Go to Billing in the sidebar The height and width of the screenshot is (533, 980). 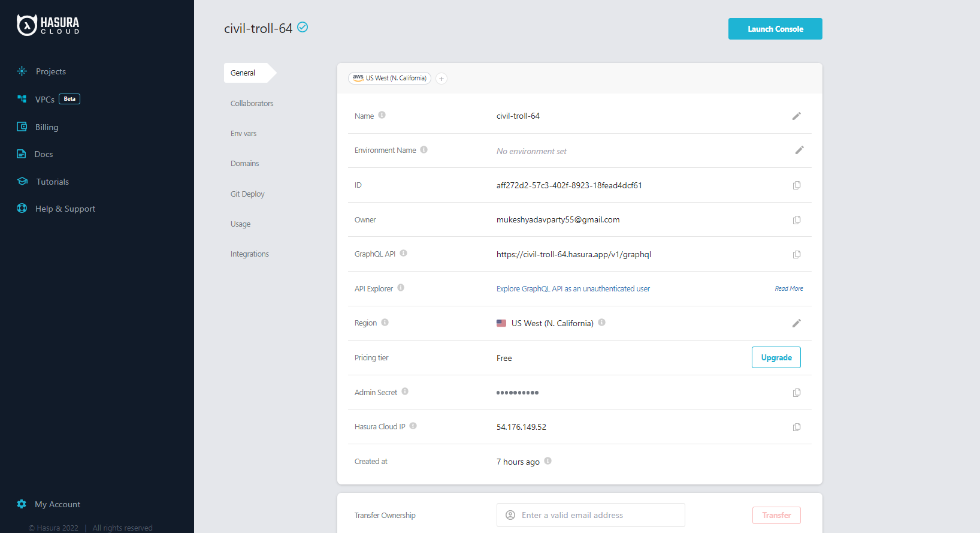[46, 127]
